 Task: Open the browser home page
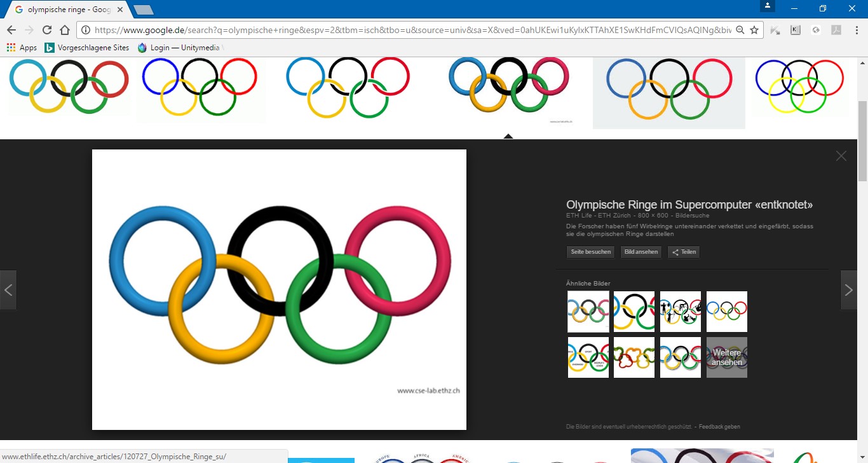[x=64, y=30]
